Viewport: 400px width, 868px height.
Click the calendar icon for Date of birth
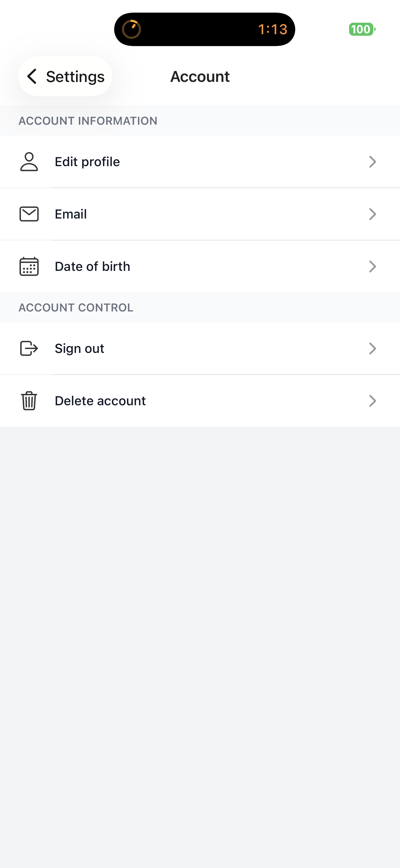(29, 267)
